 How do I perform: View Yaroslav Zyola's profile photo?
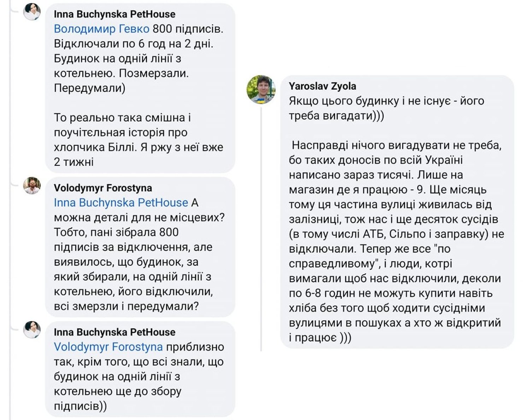click(261, 89)
